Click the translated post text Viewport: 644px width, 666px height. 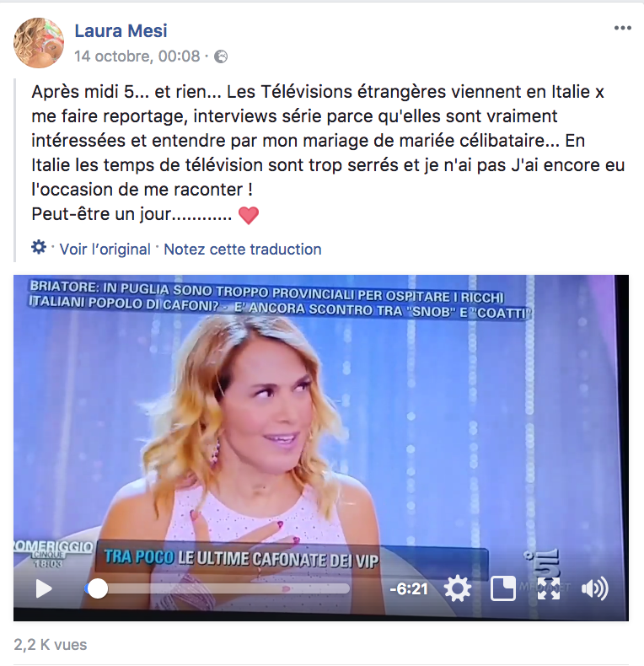pyautogui.click(x=328, y=153)
